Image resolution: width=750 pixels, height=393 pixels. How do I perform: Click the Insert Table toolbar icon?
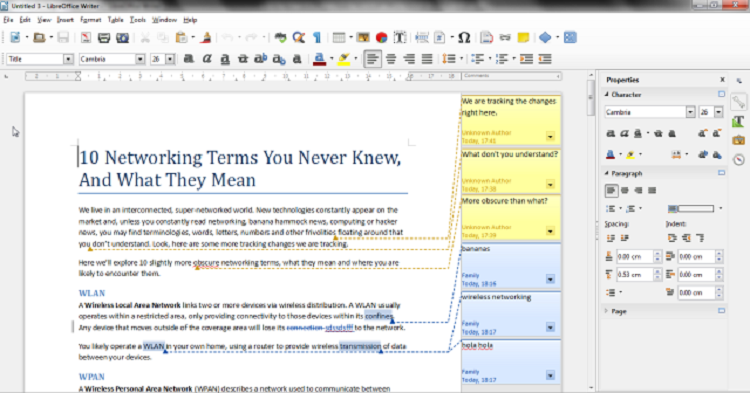[339, 37]
